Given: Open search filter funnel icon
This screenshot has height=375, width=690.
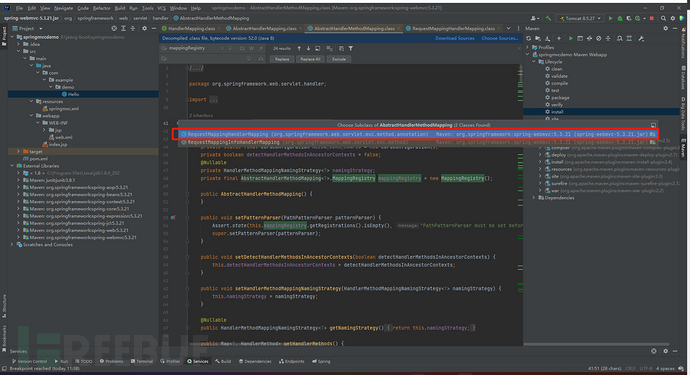Looking at the screenshot, I should click(x=351, y=48).
